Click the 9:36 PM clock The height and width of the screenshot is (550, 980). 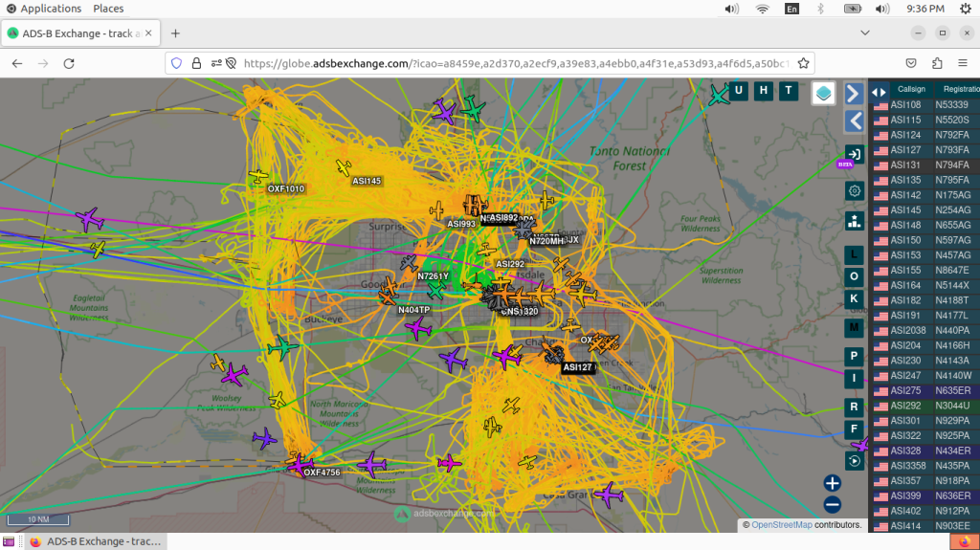[925, 8]
